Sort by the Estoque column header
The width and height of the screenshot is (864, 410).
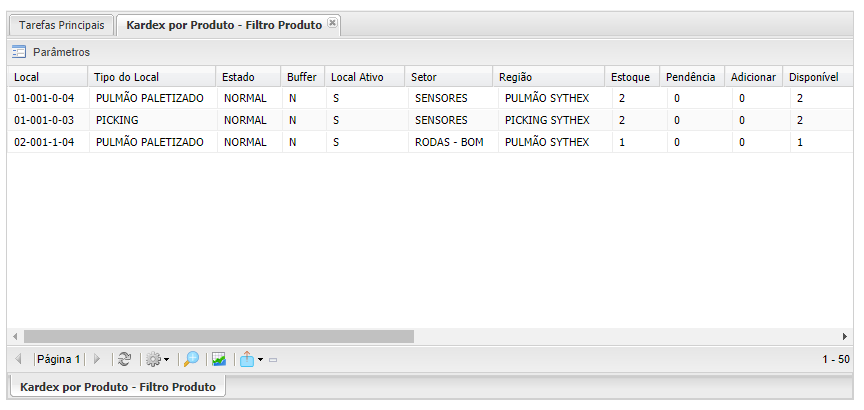pyautogui.click(x=630, y=77)
